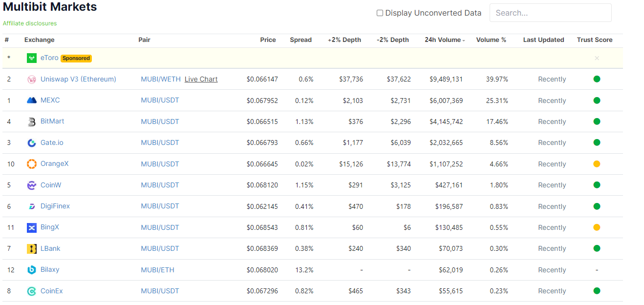Select the $9,489,131 volume cell
The height and width of the screenshot is (305, 644).
tap(446, 79)
